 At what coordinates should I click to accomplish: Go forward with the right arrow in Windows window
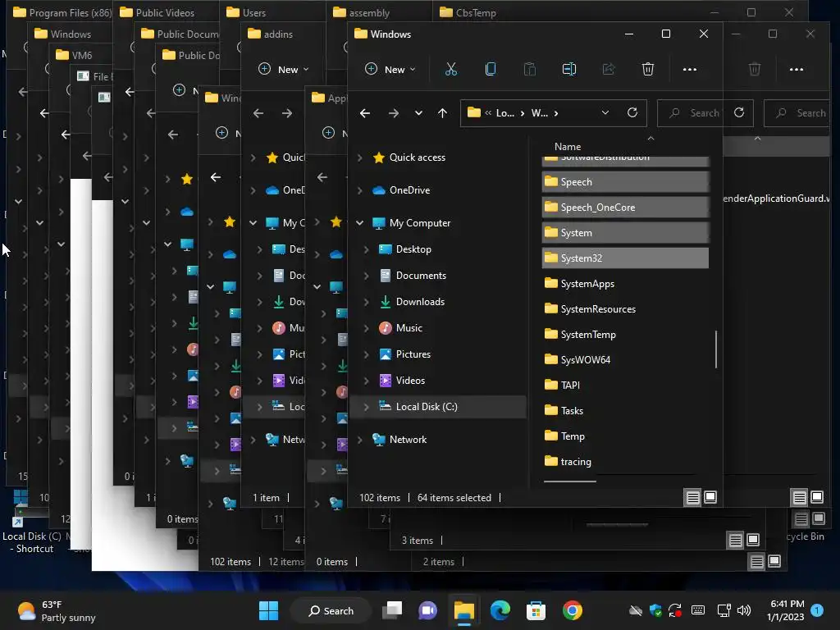pyautogui.click(x=393, y=113)
